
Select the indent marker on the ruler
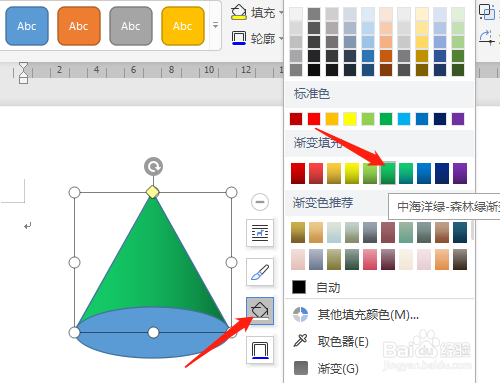click(x=23, y=73)
